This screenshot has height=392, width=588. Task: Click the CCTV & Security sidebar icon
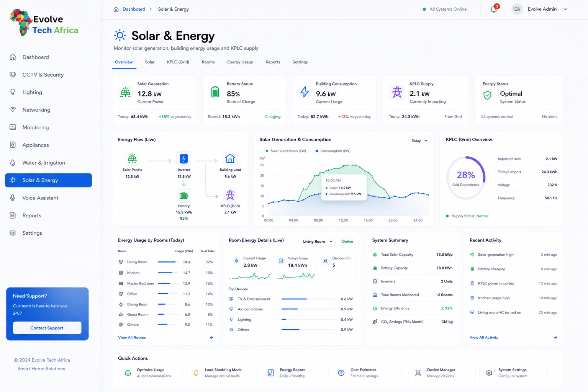click(13, 75)
